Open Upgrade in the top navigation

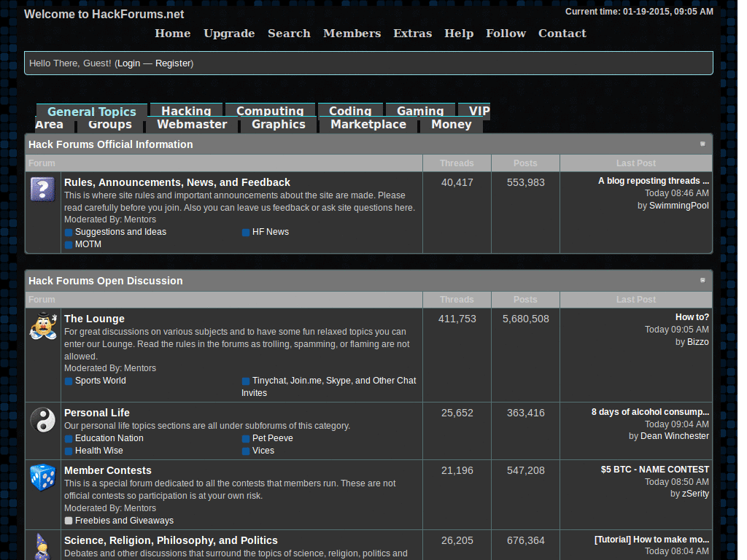tap(229, 34)
